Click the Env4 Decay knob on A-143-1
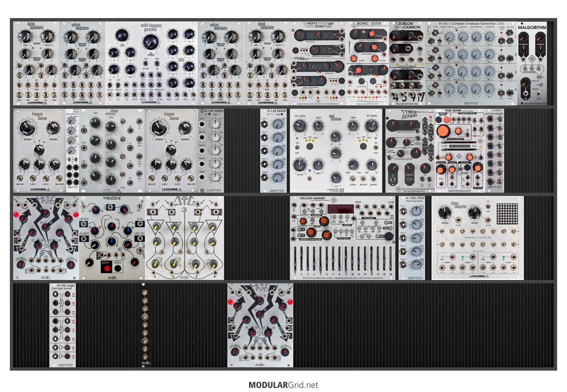567x392 pixels. coord(463,89)
